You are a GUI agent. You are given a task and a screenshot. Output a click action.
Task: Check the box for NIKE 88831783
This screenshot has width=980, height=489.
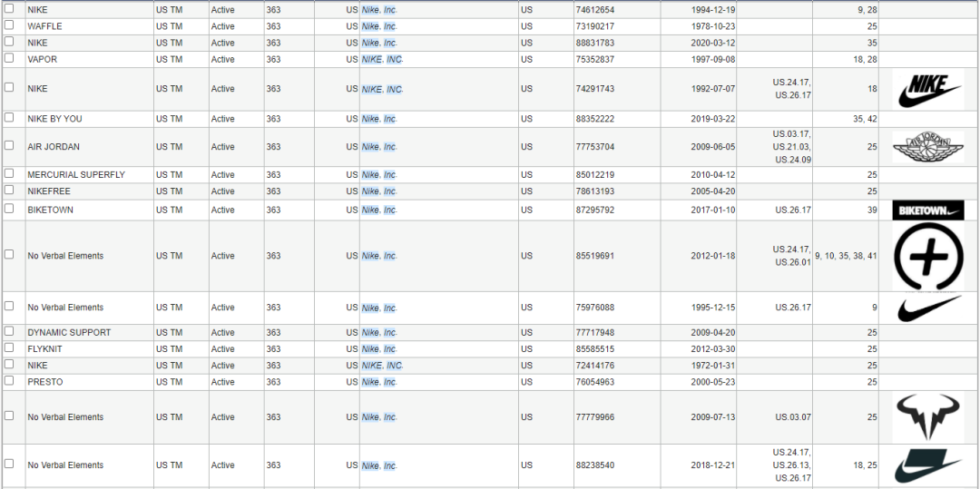pyautogui.click(x=9, y=41)
